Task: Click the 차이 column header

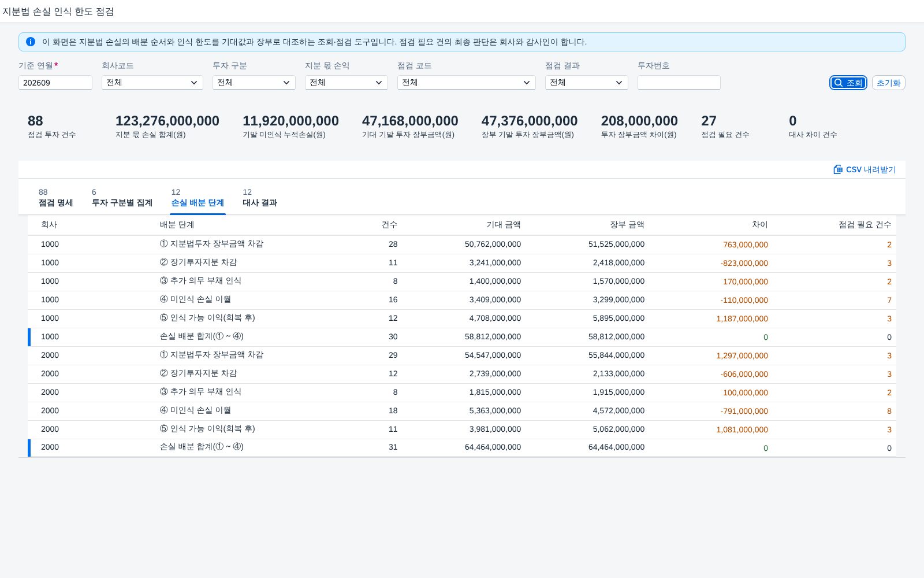Action: pyautogui.click(x=760, y=225)
